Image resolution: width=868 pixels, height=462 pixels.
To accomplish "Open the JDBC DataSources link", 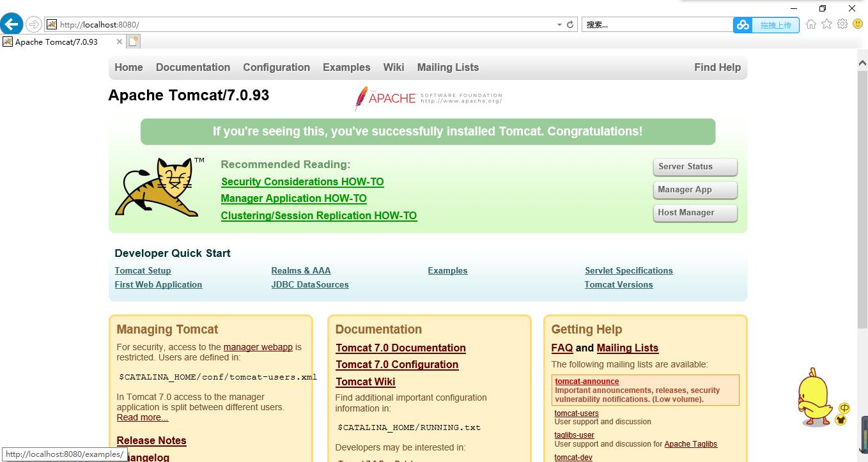I will 310,285.
